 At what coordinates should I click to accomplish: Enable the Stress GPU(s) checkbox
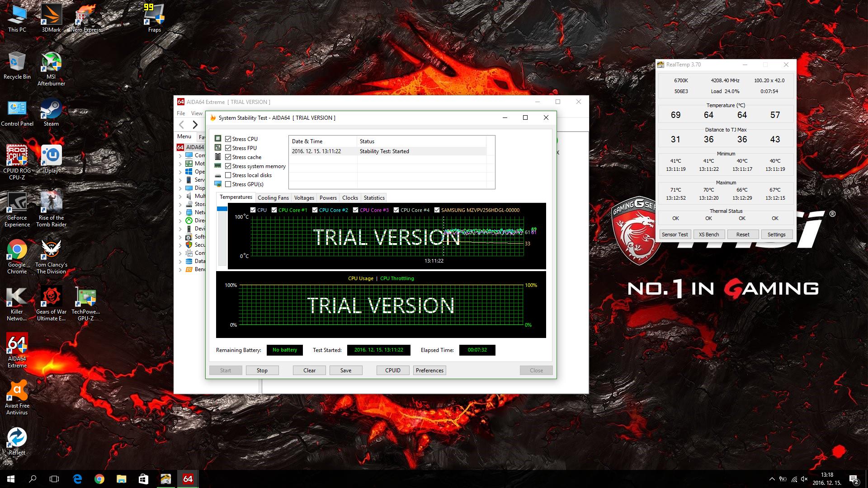[228, 184]
